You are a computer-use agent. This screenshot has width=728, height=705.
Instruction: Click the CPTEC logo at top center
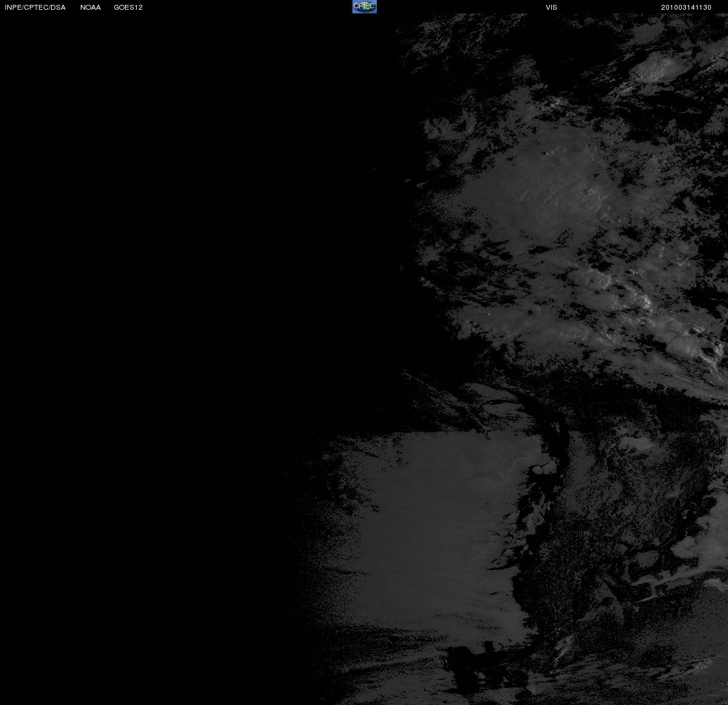pos(365,7)
